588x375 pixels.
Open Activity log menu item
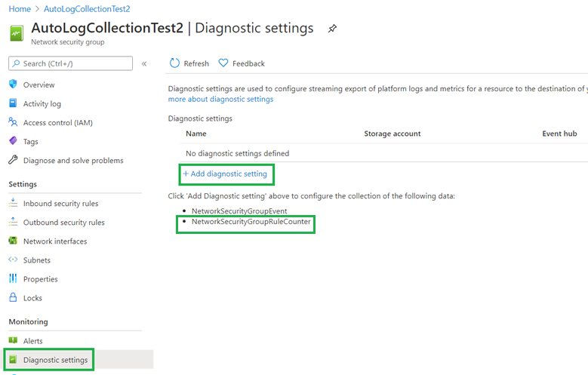[x=42, y=104]
